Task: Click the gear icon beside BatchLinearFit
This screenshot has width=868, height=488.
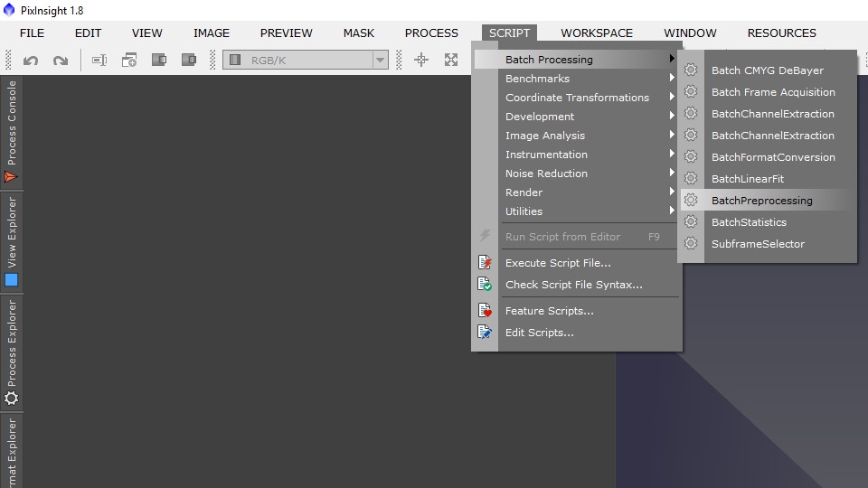Action: pyautogui.click(x=690, y=178)
